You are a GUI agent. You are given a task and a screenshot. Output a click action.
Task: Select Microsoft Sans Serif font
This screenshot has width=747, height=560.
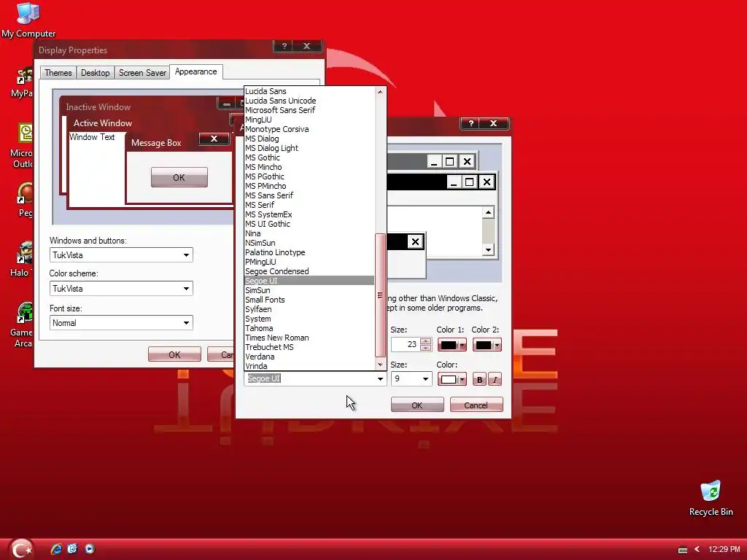pos(309,111)
